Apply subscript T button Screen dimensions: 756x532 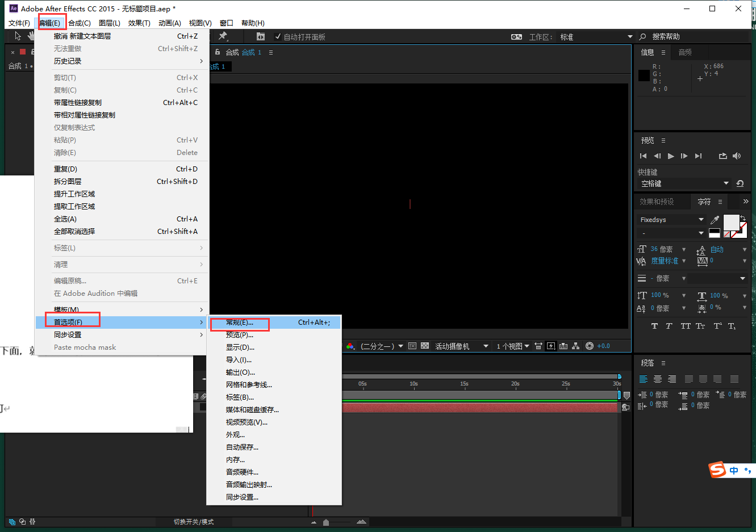[x=732, y=326]
